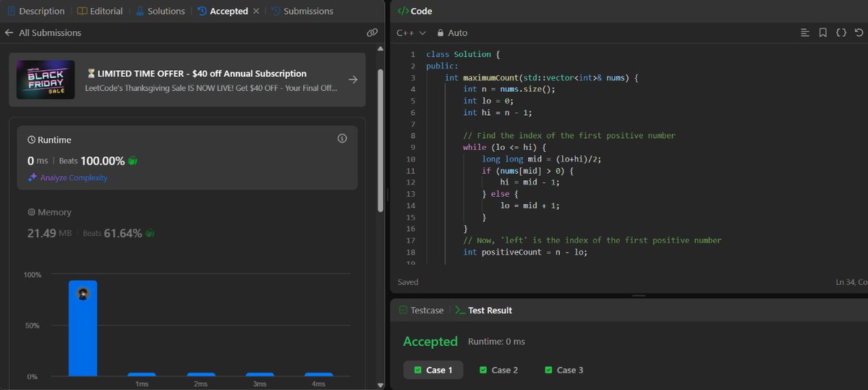Image resolution: width=868 pixels, height=390 pixels.
Task: Click the memory beats clapping icon
Action: pyautogui.click(x=150, y=234)
